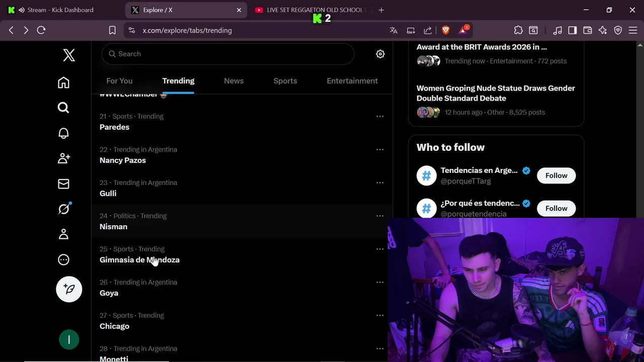Open the Nisman trending topic
This screenshot has height=362, width=644.
tap(242, 221)
